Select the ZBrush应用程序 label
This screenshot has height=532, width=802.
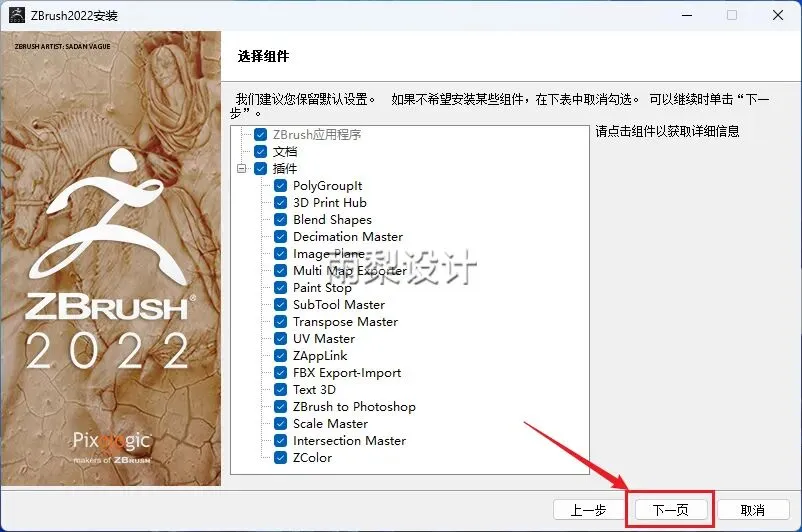(317, 135)
